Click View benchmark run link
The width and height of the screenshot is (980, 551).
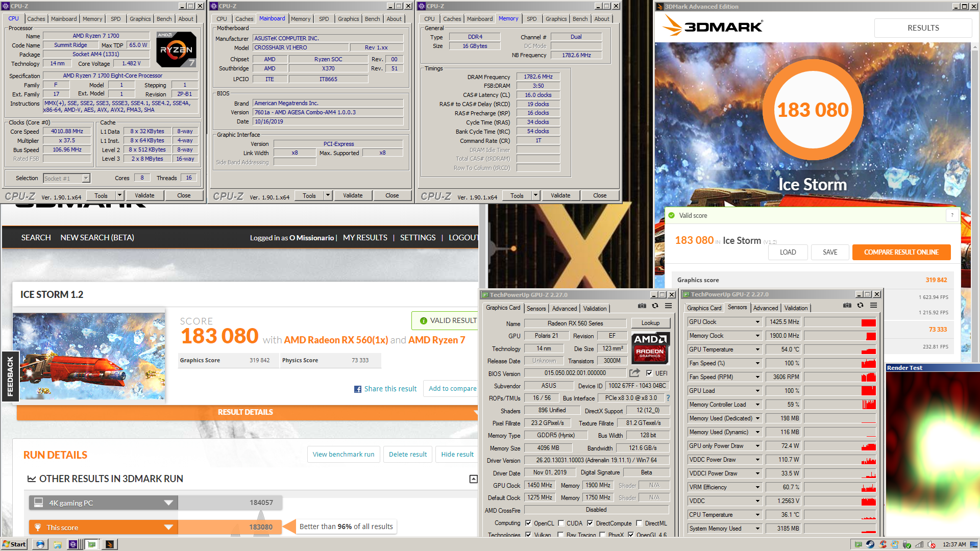pos(344,454)
